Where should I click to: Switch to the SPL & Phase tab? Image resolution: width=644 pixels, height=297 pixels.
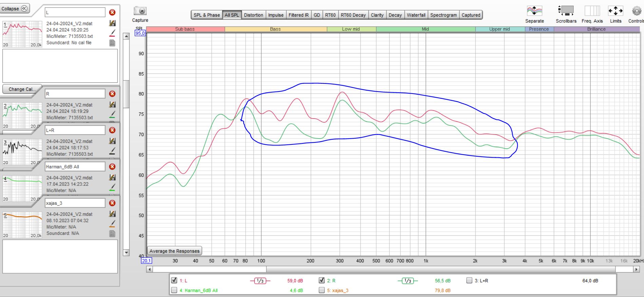point(207,15)
